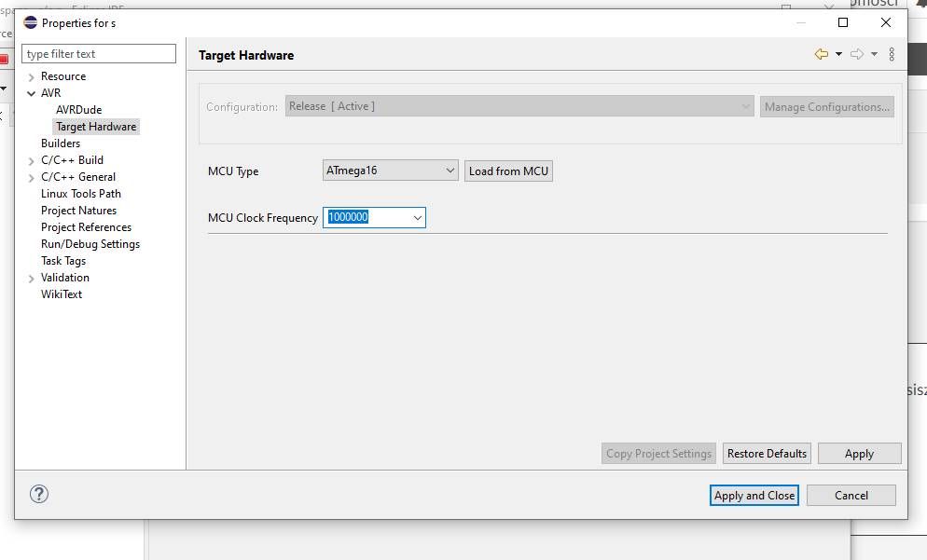The image size is (927, 560).
Task: Collapse the AVR tree node
Action: click(32, 93)
